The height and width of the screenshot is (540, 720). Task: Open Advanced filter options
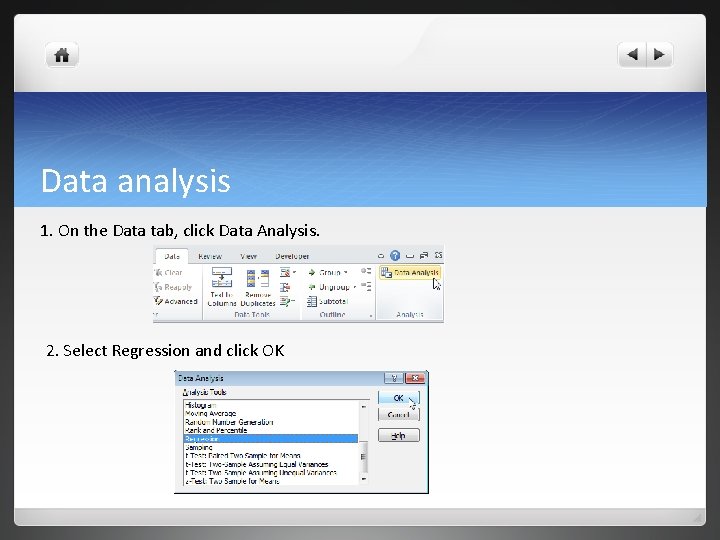(x=176, y=301)
